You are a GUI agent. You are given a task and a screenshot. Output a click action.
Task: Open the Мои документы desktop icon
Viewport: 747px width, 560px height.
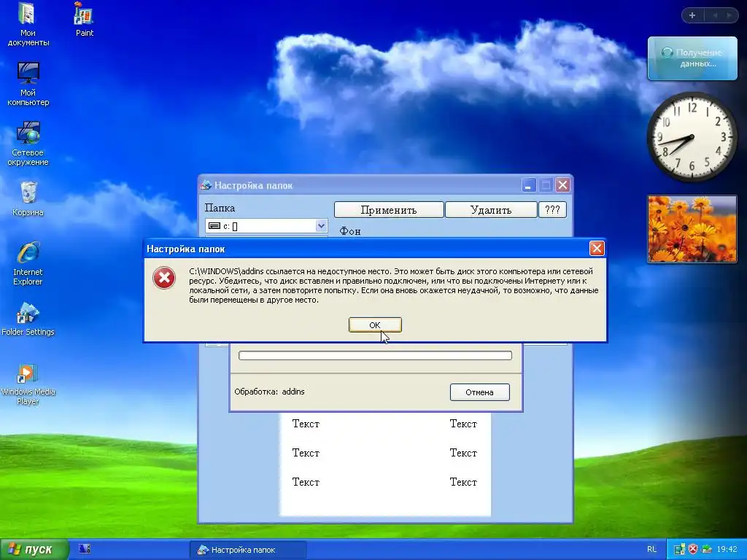(x=28, y=24)
